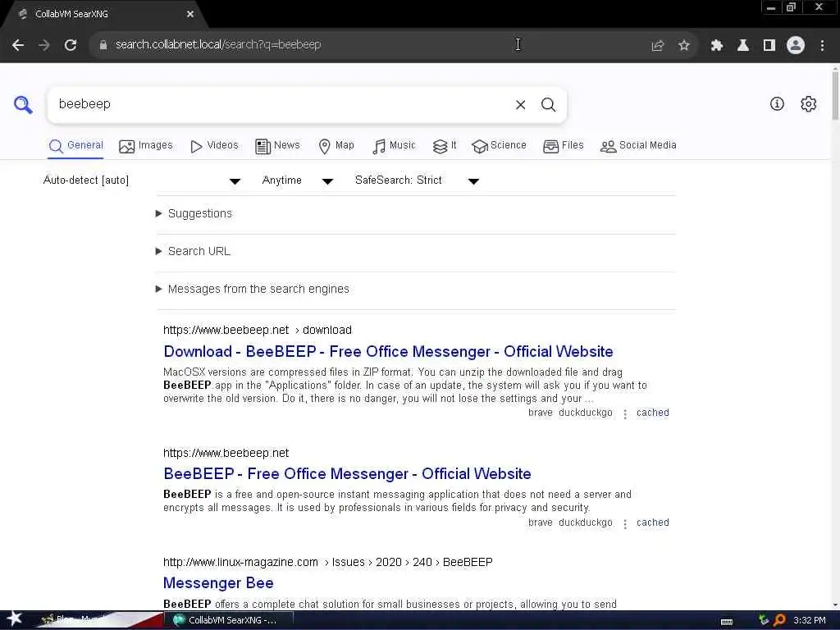Open the Chrome Labs flask icon

742,45
